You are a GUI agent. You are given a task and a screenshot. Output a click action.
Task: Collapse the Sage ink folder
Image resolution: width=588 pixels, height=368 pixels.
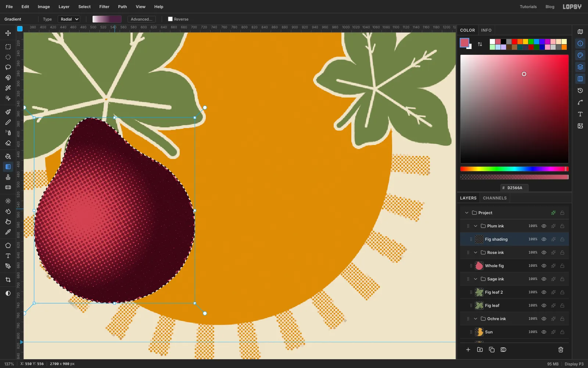[476, 279]
